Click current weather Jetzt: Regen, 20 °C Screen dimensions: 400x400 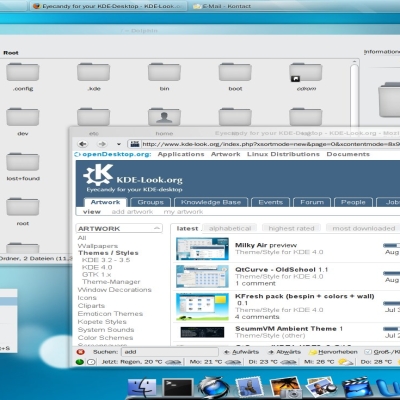(141, 362)
